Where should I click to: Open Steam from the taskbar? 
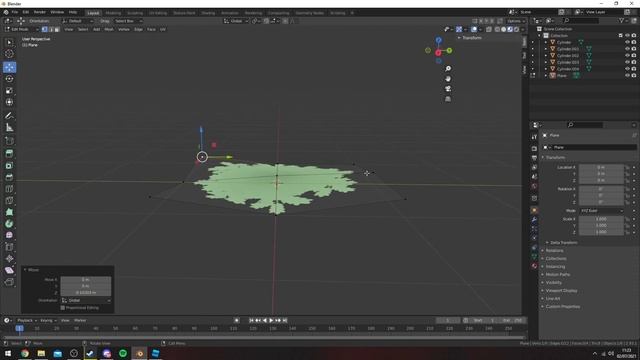tap(90, 353)
